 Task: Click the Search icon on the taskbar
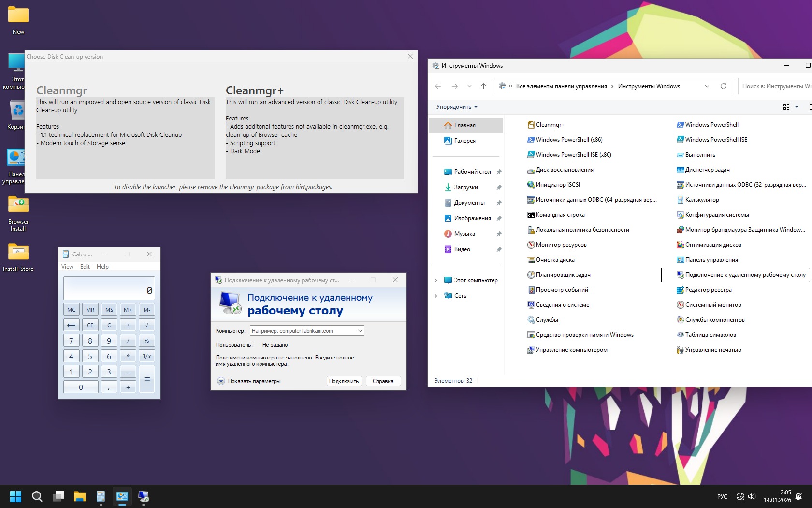pos(37,496)
